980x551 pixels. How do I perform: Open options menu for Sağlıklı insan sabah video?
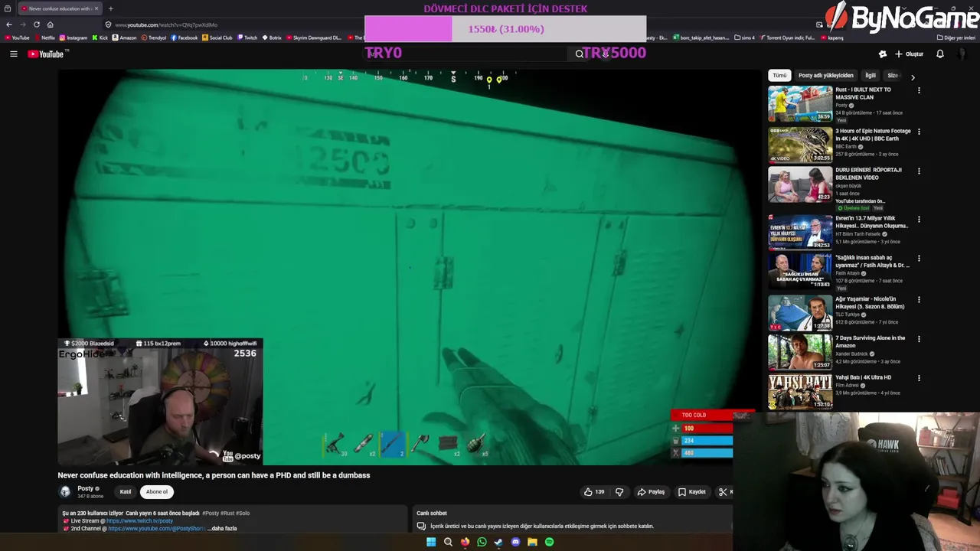pos(919,259)
